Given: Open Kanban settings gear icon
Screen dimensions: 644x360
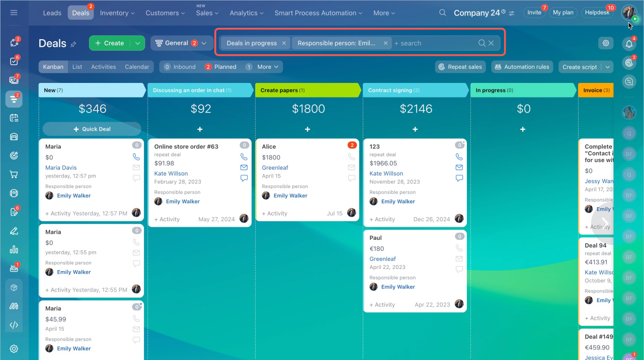Looking at the screenshot, I should click(606, 43).
